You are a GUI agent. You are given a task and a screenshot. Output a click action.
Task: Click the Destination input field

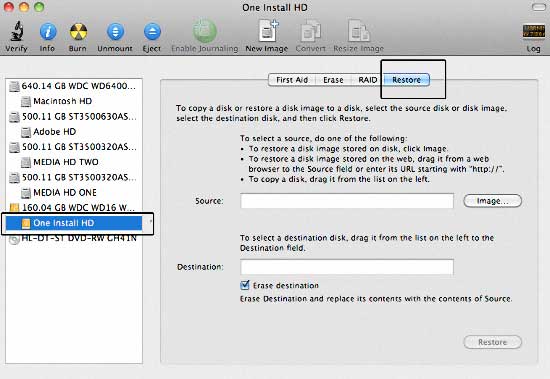347,267
